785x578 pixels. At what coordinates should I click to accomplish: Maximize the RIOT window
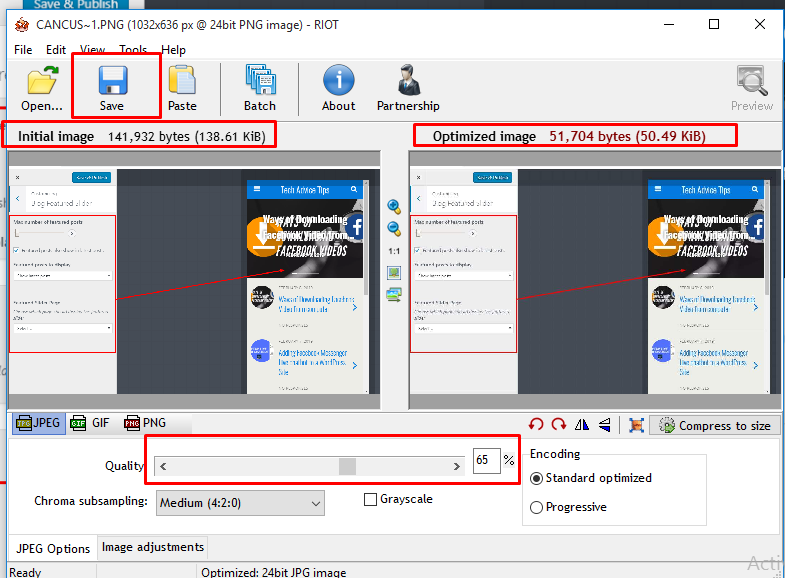(714, 24)
